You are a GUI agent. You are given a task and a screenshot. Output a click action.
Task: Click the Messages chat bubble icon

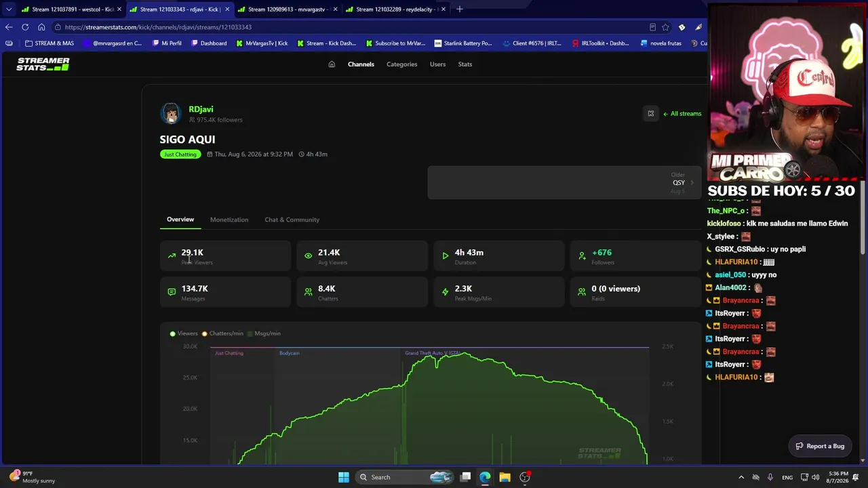click(x=172, y=292)
